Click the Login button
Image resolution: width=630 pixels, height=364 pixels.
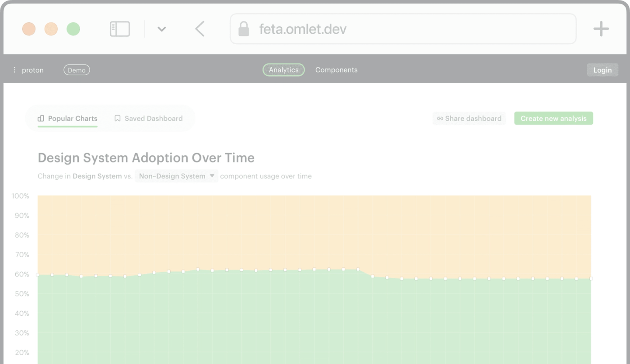click(602, 70)
